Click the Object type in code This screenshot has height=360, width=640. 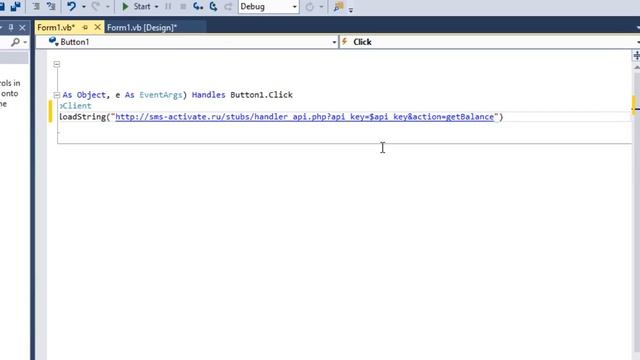coord(91,95)
